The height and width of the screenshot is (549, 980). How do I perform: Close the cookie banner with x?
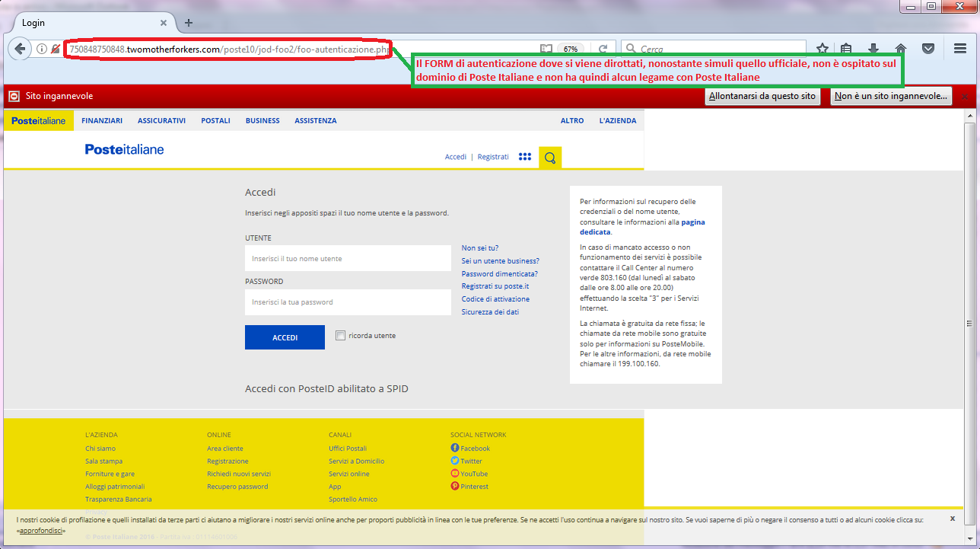[x=952, y=518]
